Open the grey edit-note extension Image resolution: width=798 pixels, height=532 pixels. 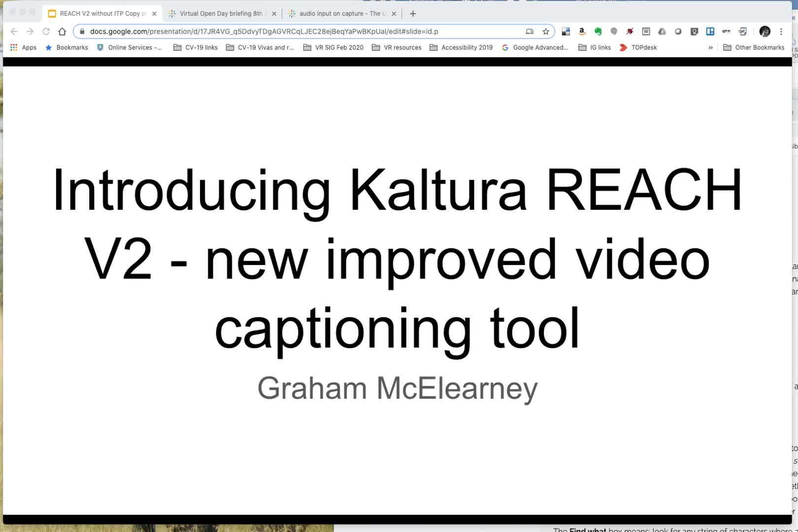coord(646,32)
